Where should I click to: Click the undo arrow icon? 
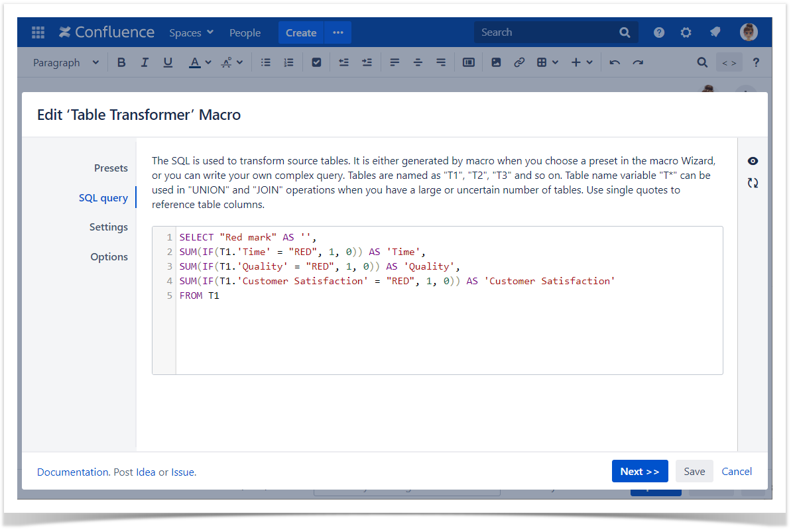615,62
